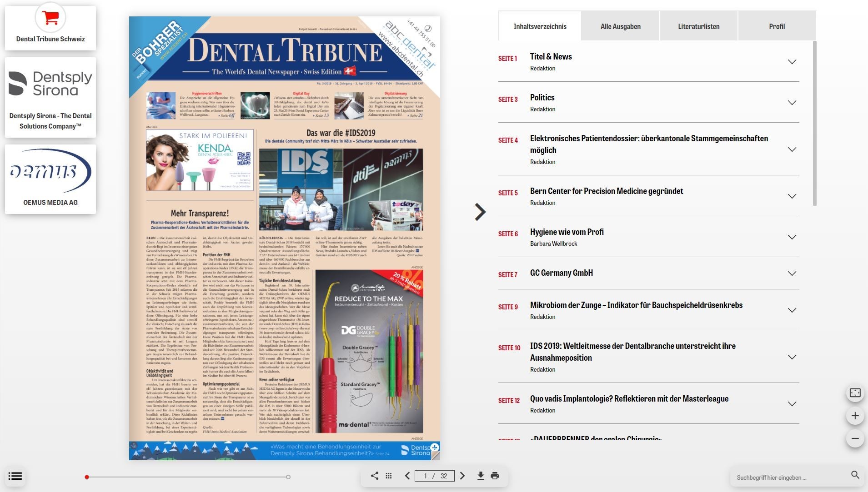Expand the Bern Center for Precision Medicine chevron

[x=792, y=196]
